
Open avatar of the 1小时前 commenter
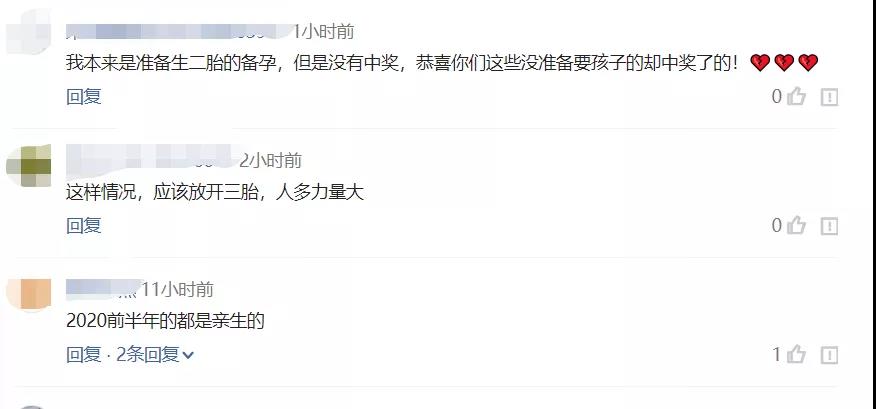28,32
